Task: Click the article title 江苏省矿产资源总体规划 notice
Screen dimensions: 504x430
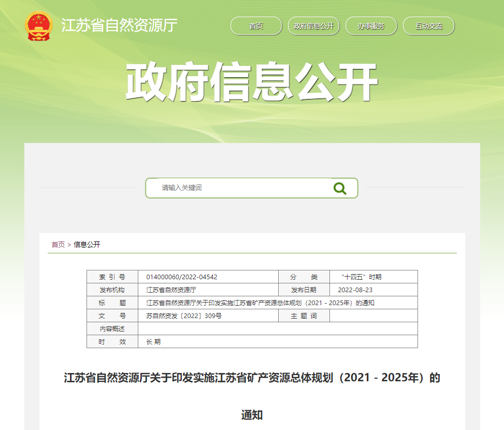Action: click(252, 378)
